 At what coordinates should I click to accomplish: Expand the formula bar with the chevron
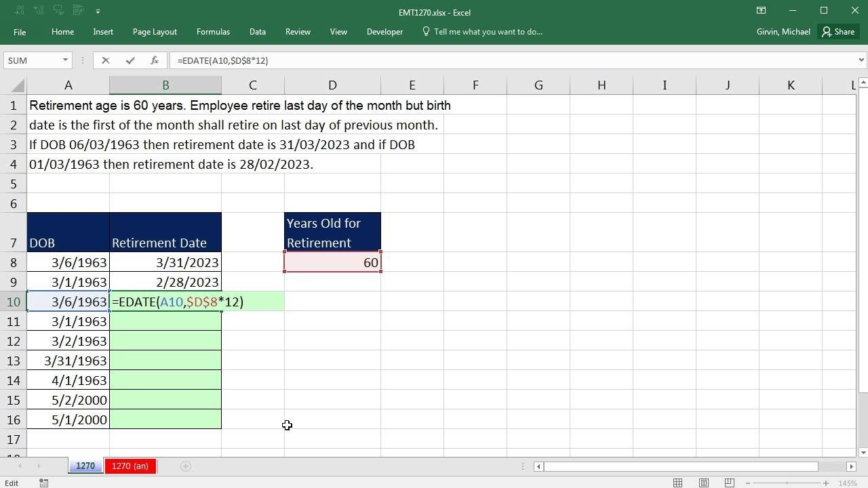[861, 60]
